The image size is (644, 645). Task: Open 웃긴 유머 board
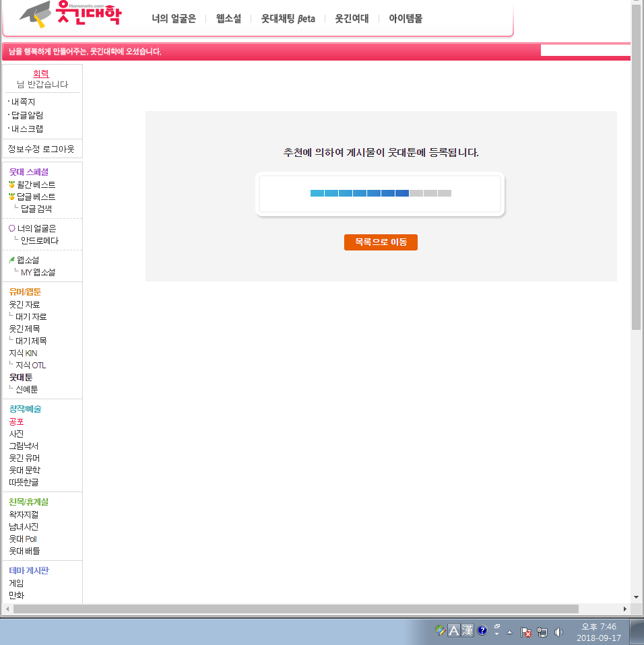pos(24,458)
